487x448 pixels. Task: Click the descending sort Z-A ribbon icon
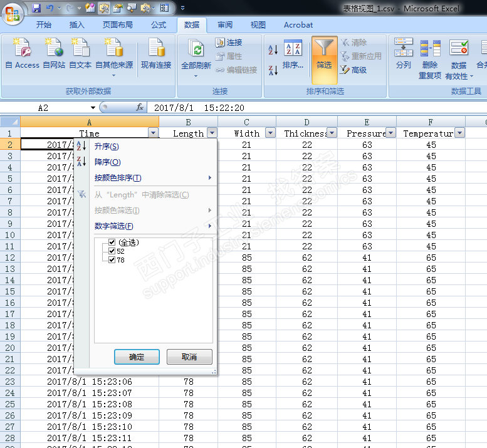273,70
